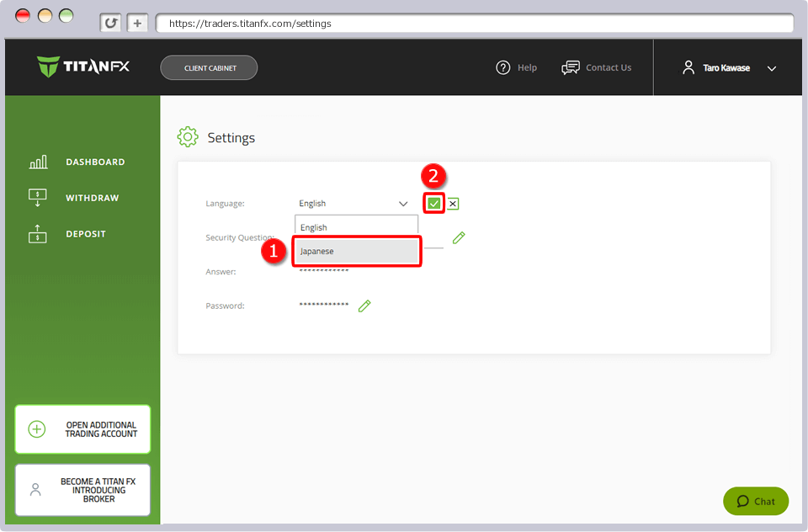This screenshot has height=532, width=808.
Task: Click the green checkmark to confirm language
Action: [434, 203]
